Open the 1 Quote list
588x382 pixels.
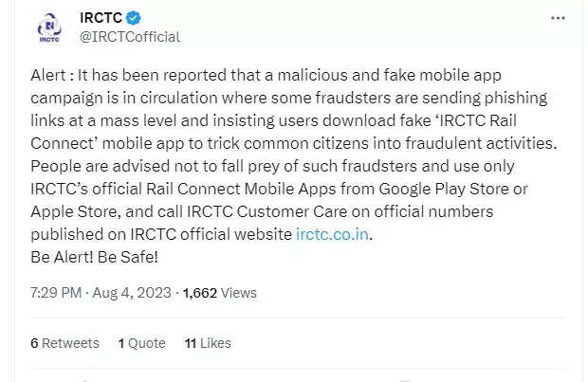(x=141, y=343)
